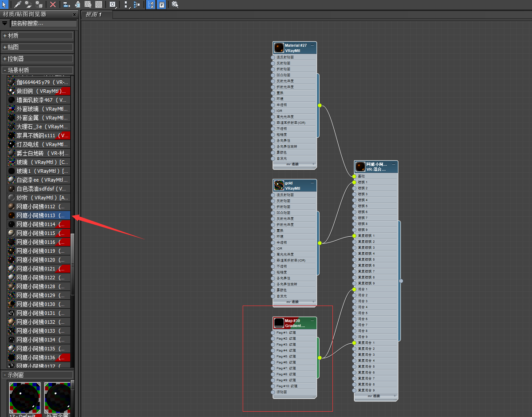Toggle the Parameter Editor panel button

pos(161,4)
